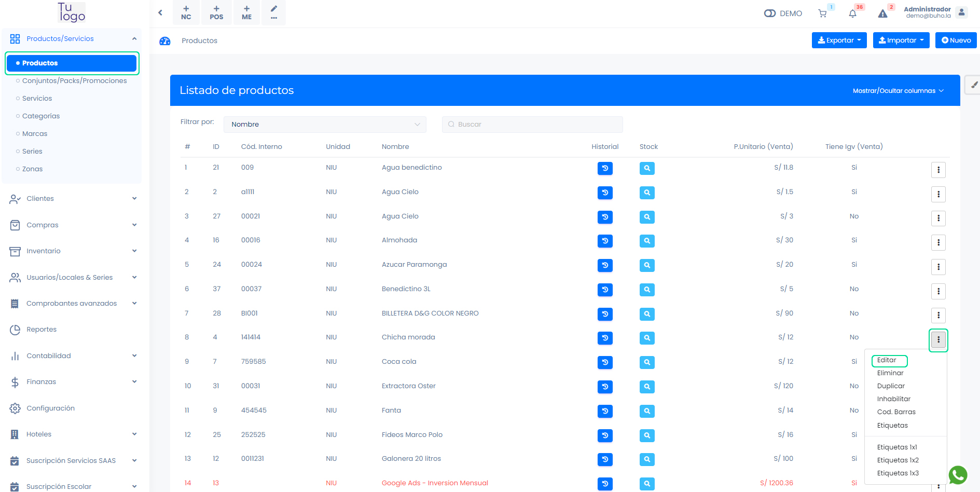The width and height of the screenshot is (980, 492).
Task: View stock for Galonera 20 litros
Action: (x=647, y=459)
